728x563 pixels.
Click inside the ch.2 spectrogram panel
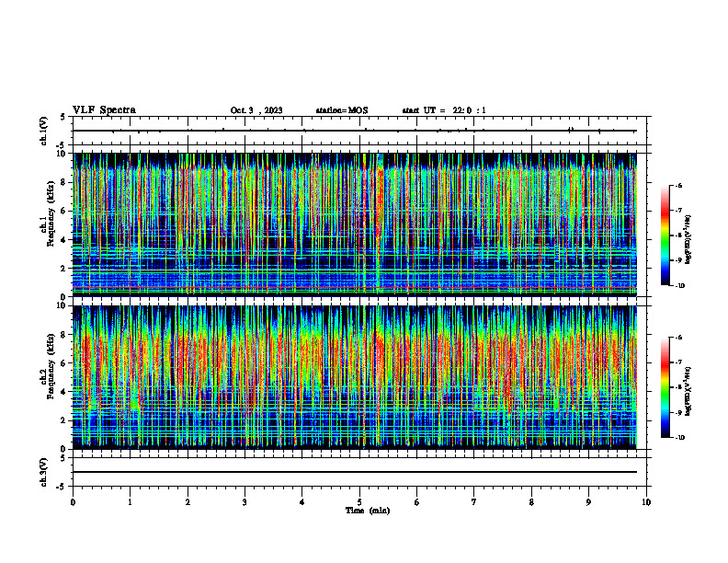355,377
